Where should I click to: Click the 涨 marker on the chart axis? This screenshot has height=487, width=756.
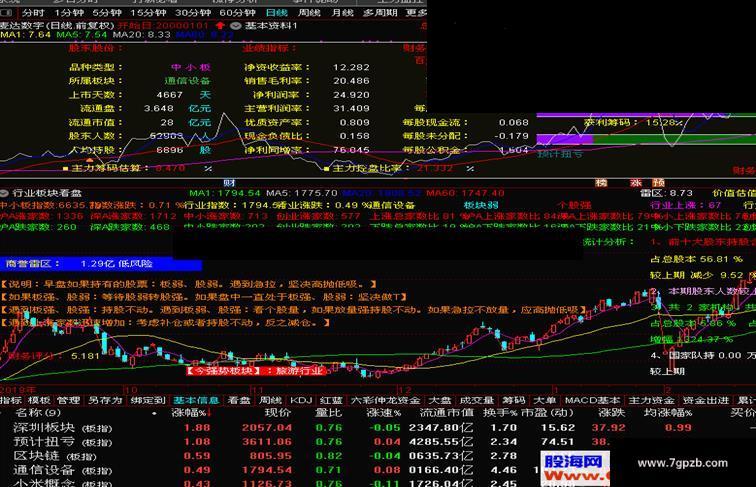(x=636, y=183)
